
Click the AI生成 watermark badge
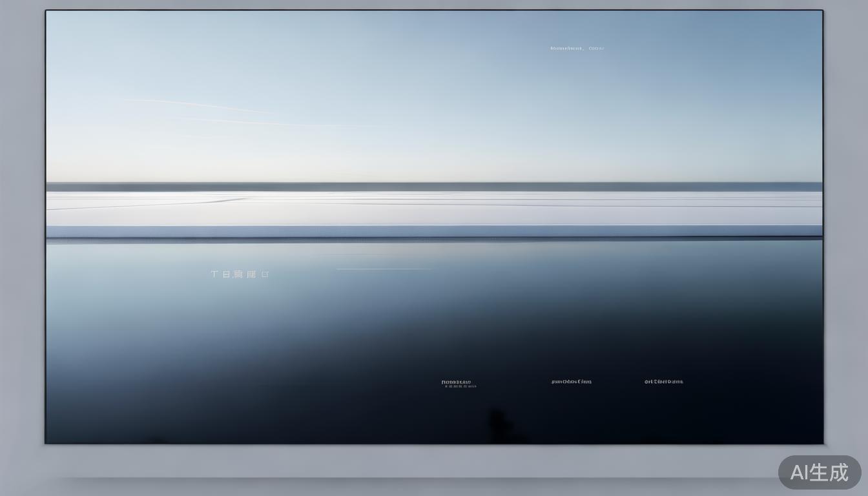(x=819, y=472)
